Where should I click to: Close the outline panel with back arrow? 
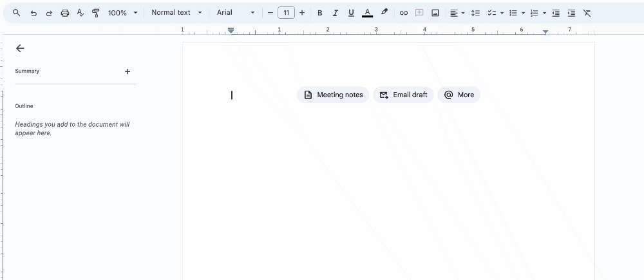[20, 48]
